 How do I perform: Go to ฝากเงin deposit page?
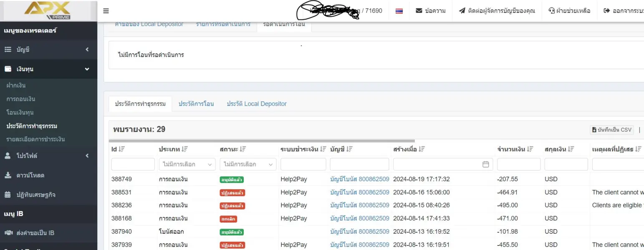point(16,85)
